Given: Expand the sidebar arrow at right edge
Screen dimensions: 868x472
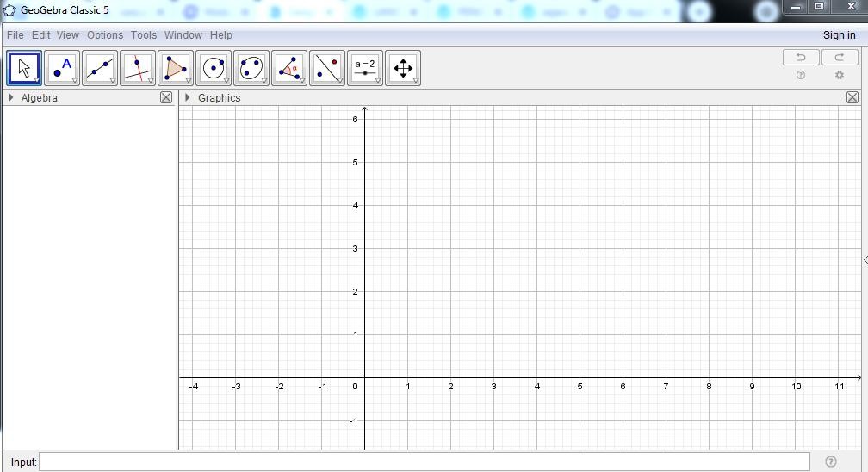Looking at the screenshot, I should click(865, 260).
